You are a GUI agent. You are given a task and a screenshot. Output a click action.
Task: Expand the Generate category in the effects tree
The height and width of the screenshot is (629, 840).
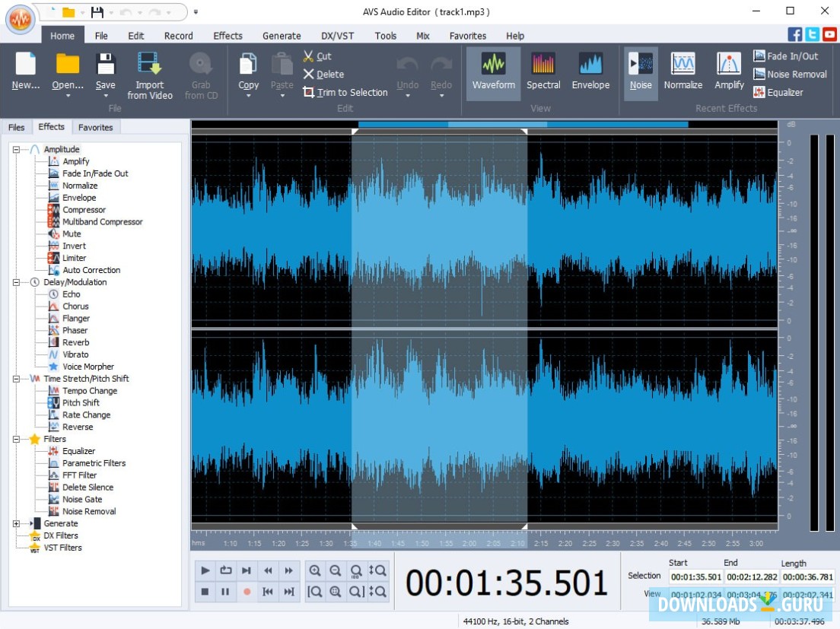pos(17,523)
